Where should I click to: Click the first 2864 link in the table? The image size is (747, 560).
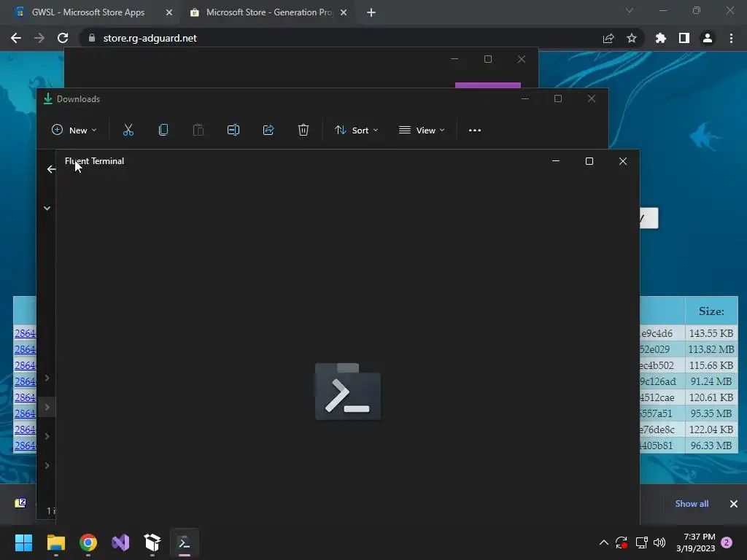pyautogui.click(x=25, y=333)
